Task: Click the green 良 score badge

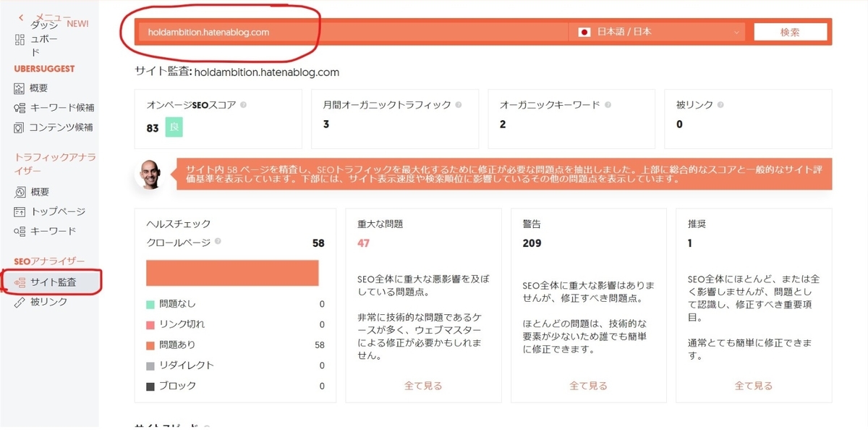Action: pyautogui.click(x=174, y=128)
